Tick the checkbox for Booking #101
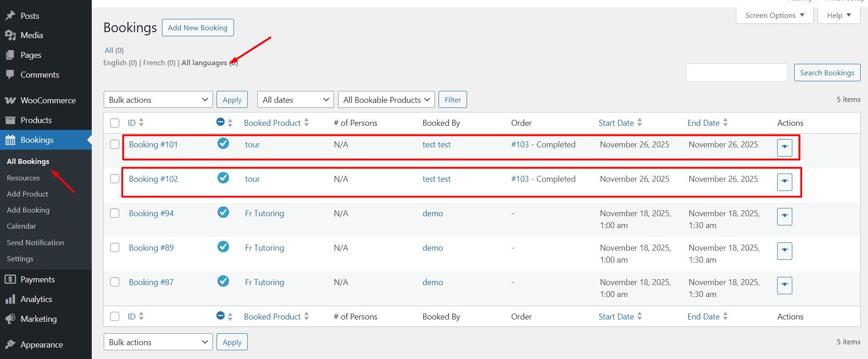 click(115, 144)
